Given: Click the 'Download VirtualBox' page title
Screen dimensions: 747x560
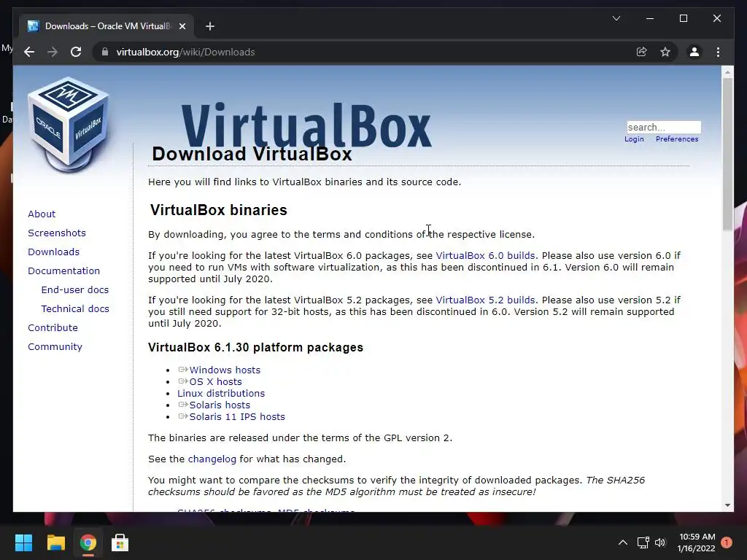Looking at the screenshot, I should 252,154.
